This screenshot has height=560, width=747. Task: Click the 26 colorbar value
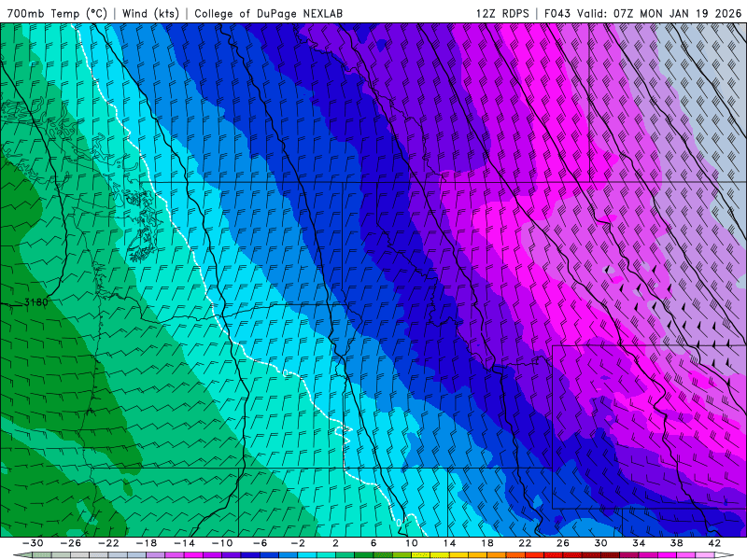(x=563, y=543)
